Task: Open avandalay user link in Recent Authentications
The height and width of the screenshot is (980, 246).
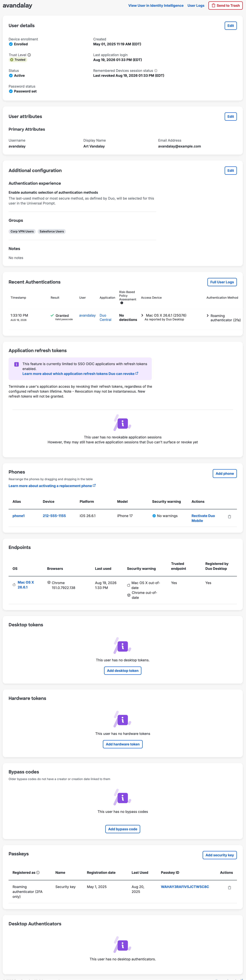Action: pos(87,315)
